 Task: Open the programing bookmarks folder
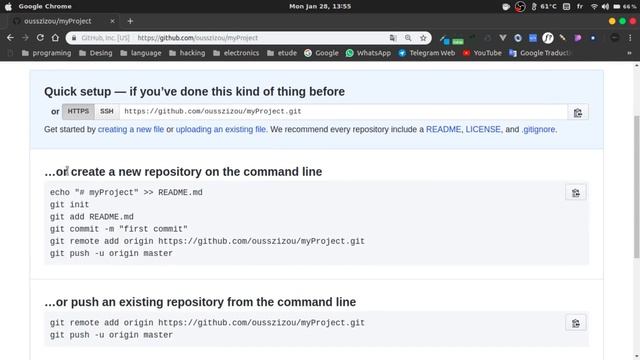[x=47, y=53]
